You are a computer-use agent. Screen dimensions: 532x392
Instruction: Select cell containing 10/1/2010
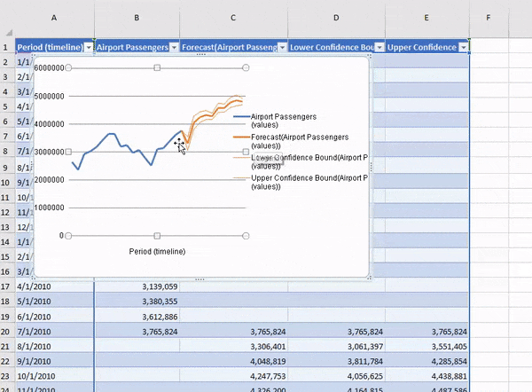coord(54,376)
